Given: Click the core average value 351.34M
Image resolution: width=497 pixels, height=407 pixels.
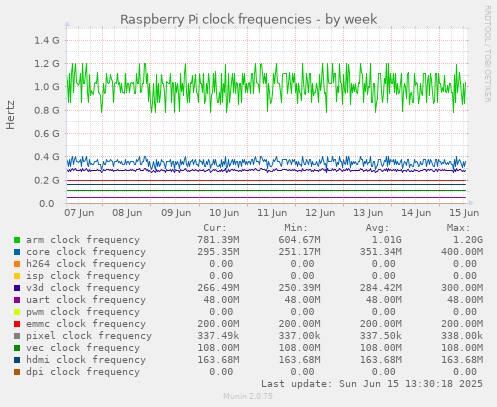Looking at the screenshot, I should 381,252.
